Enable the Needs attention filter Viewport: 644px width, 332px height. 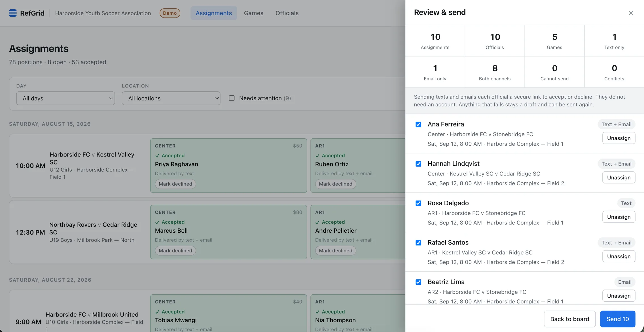pyautogui.click(x=232, y=98)
